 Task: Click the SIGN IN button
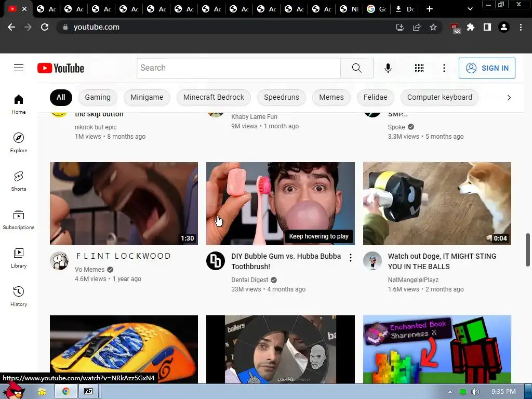(487, 68)
